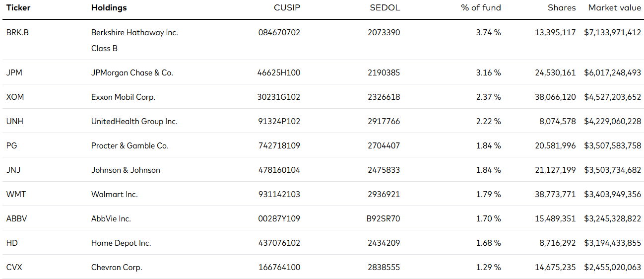
Task: Click the XOM ticker symbol
Action: tap(15, 97)
